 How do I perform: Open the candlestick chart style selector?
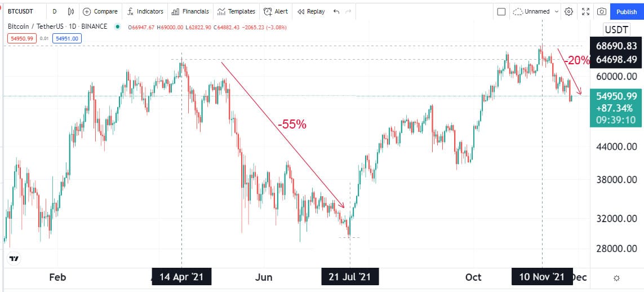[71, 11]
